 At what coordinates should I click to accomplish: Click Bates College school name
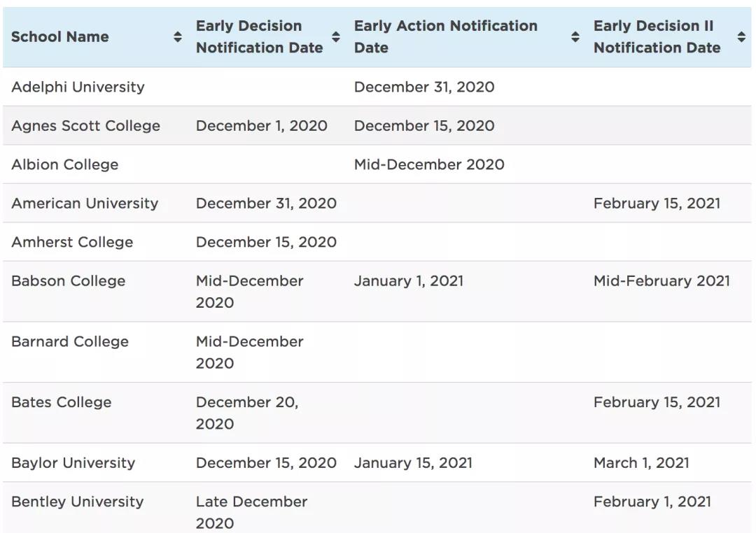[62, 402]
